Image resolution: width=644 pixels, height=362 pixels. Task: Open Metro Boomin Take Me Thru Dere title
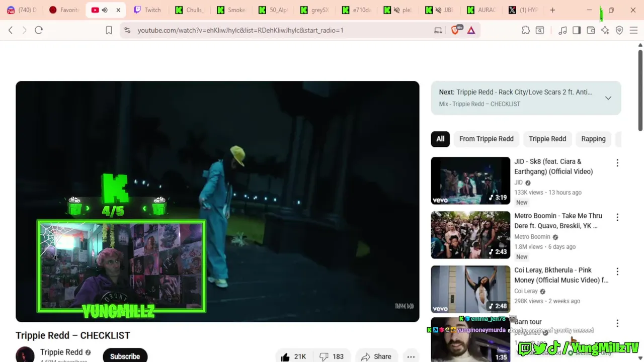558,221
